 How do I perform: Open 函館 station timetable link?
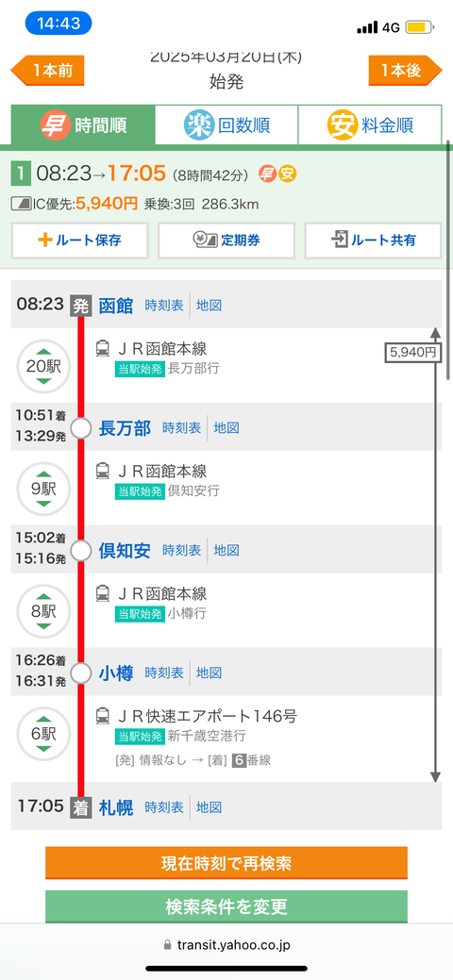164,306
